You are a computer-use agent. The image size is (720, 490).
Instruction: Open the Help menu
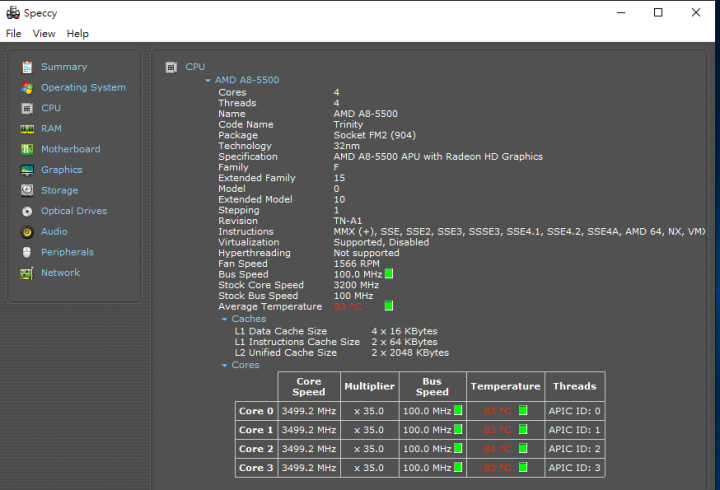(78, 34)
